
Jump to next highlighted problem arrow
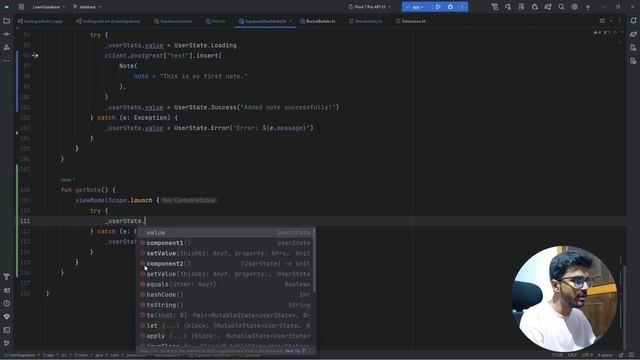click(x=622, y=32)
